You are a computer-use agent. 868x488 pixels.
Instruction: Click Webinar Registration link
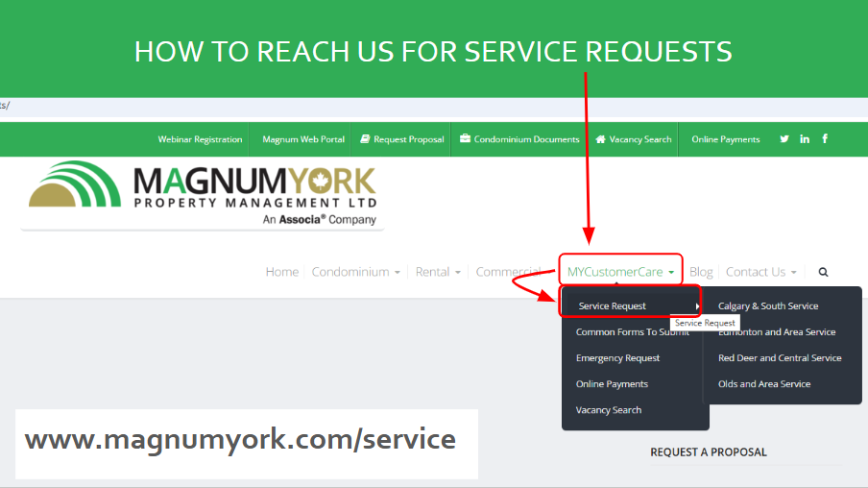(200, 139)
